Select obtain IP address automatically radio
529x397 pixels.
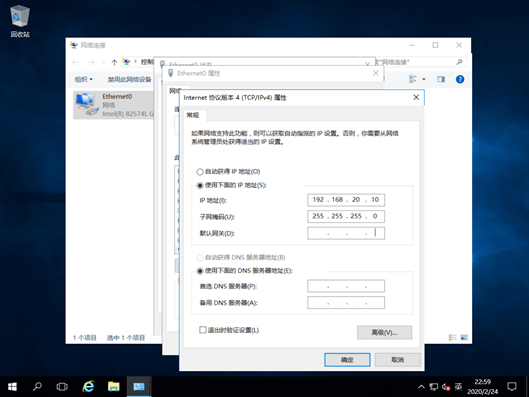point(200,172)
